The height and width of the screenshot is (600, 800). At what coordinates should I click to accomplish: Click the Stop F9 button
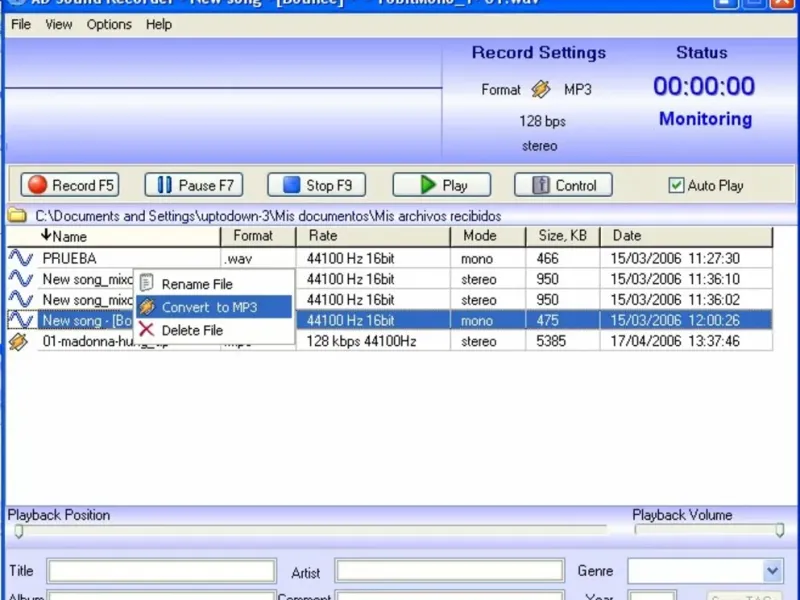point(317,185)
